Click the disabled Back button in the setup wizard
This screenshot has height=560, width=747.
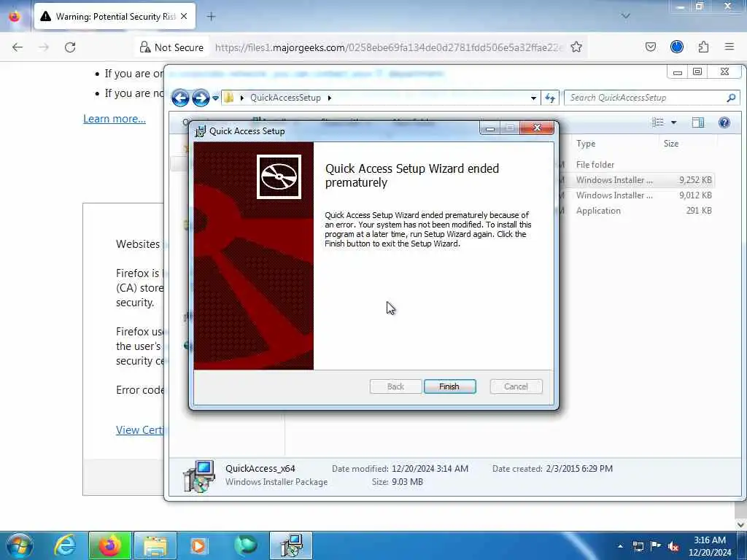pos(395,386)
